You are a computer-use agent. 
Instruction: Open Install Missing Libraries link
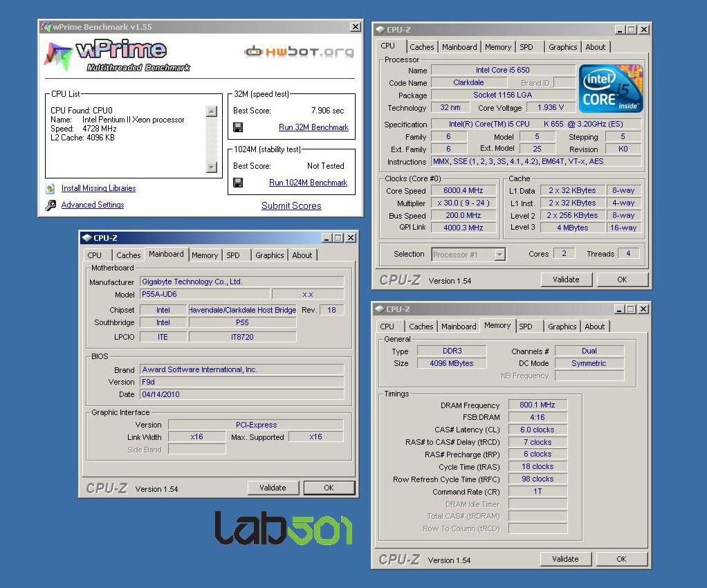point(98,188)
